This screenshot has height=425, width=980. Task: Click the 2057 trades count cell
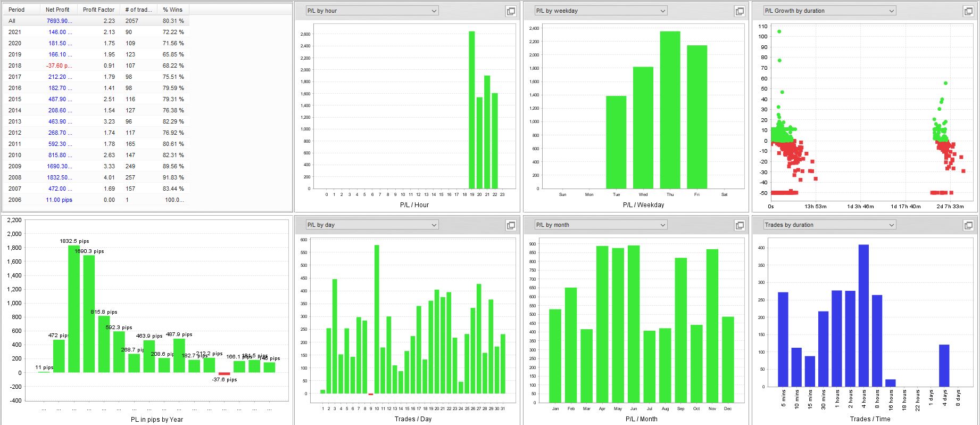click(138, 21)
